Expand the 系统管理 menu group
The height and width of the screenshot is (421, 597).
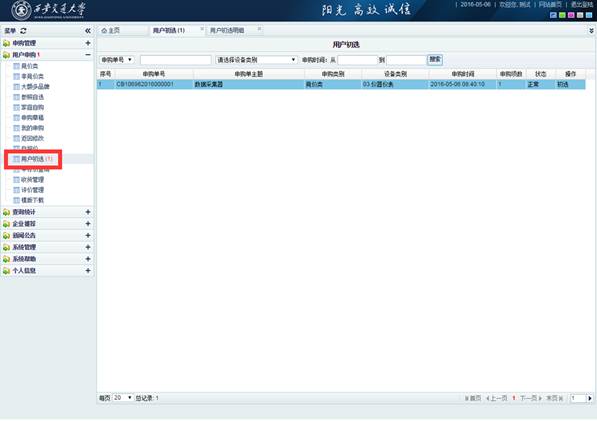pyautogui.click(x=88, y=247)
